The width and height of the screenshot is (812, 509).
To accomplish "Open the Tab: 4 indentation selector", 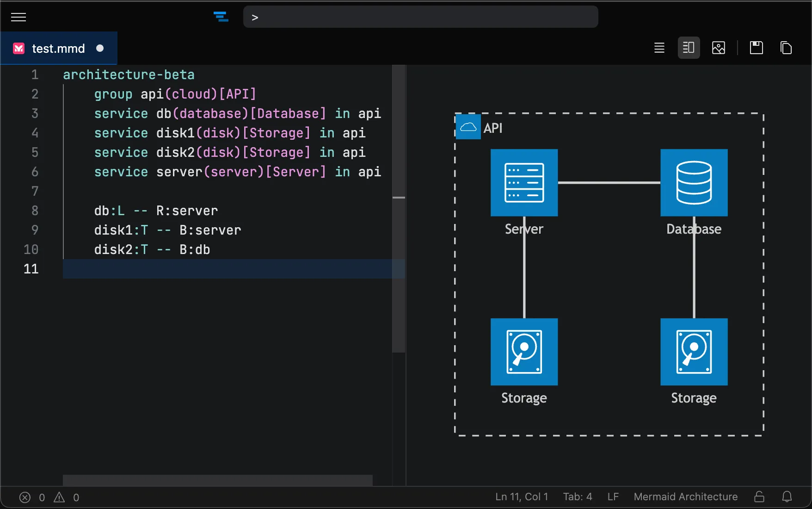I will click(577, 497).
